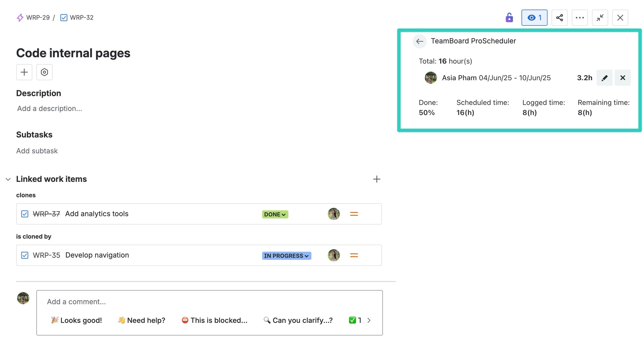644x338 pixels.
Task: Click Add subtask
Action: tap(37, 151)
